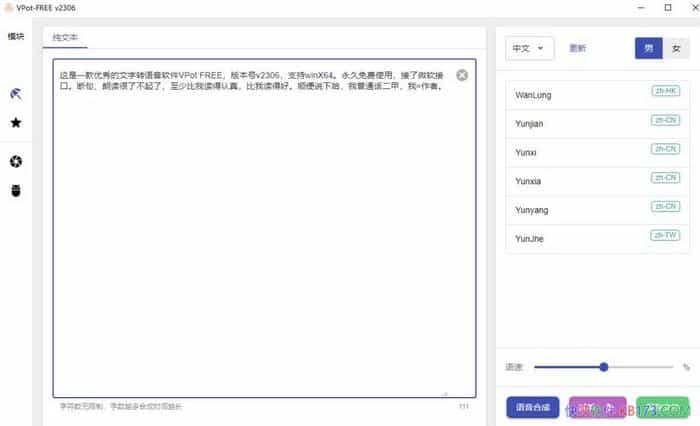Clear text with the circled X icon
The width and height of the screenshot is (700, 426).
click(x=462, y=75)
